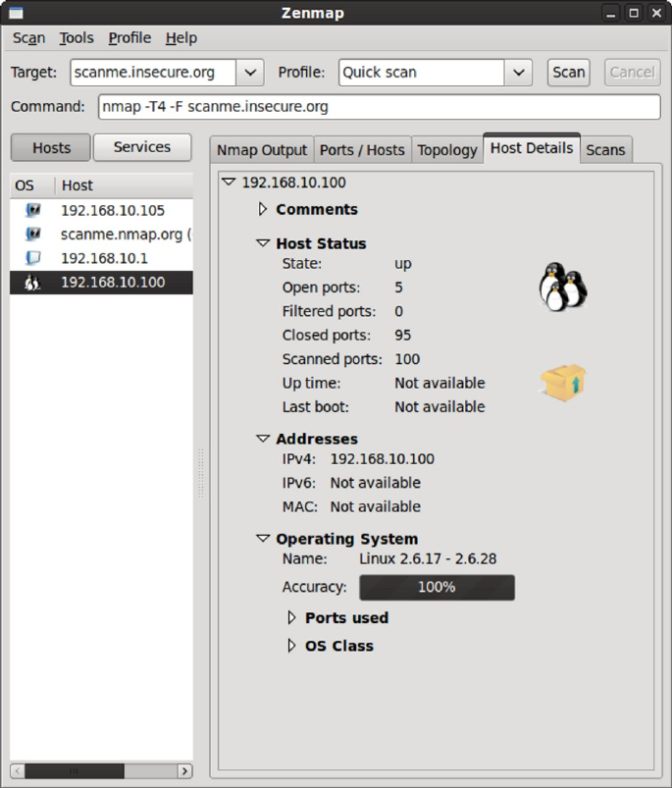
Task: Toggle the Services view button
Action: tap(142, 147)
